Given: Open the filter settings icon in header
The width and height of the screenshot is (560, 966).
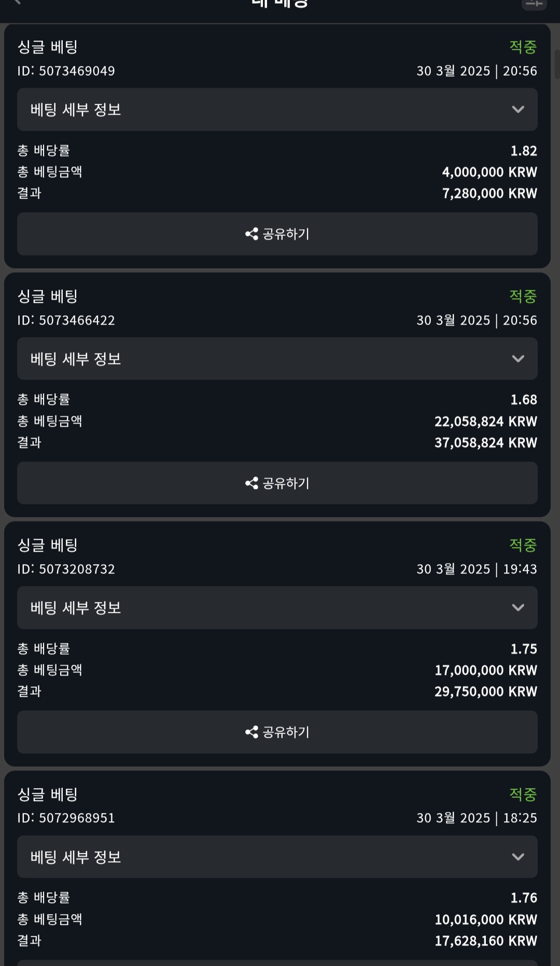Looking at the screenshot, I should pos(534,4).
